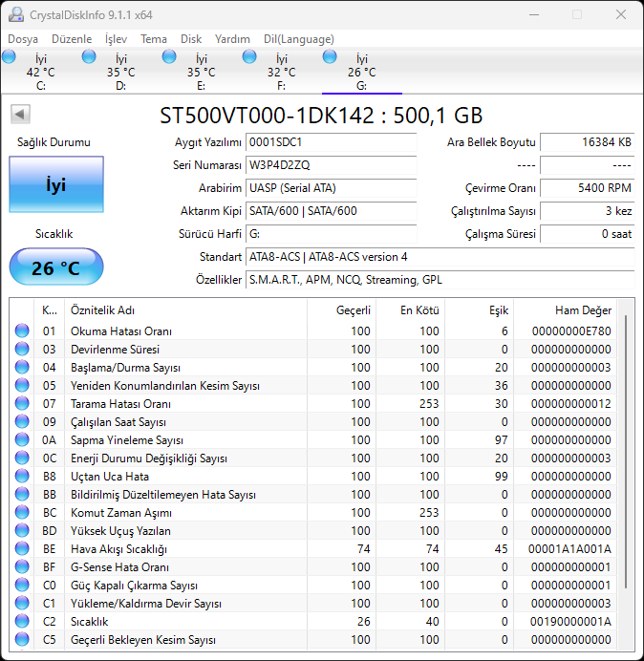Open the Düzenle menu
Screen dimensions: 644x661
pos(72,39)
